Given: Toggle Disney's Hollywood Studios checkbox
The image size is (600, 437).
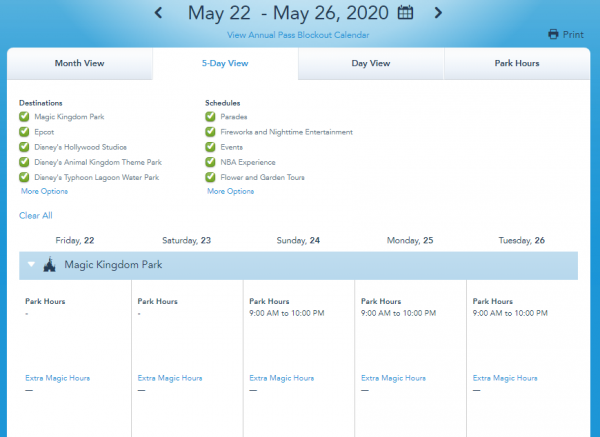Looking at the screenshot, I should 24,147.
